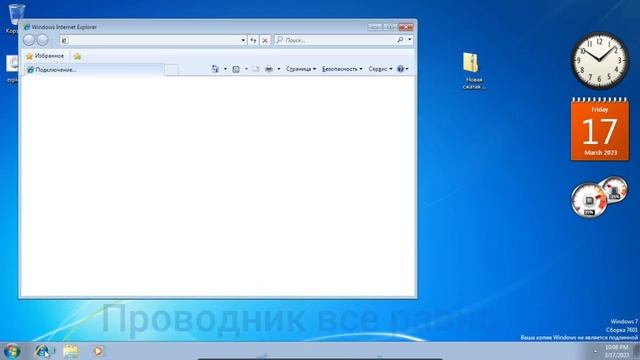Screen dimensions: 640x360
Task: Expand the Home icon dropdown arrow
Action: (x=225, y=69)
